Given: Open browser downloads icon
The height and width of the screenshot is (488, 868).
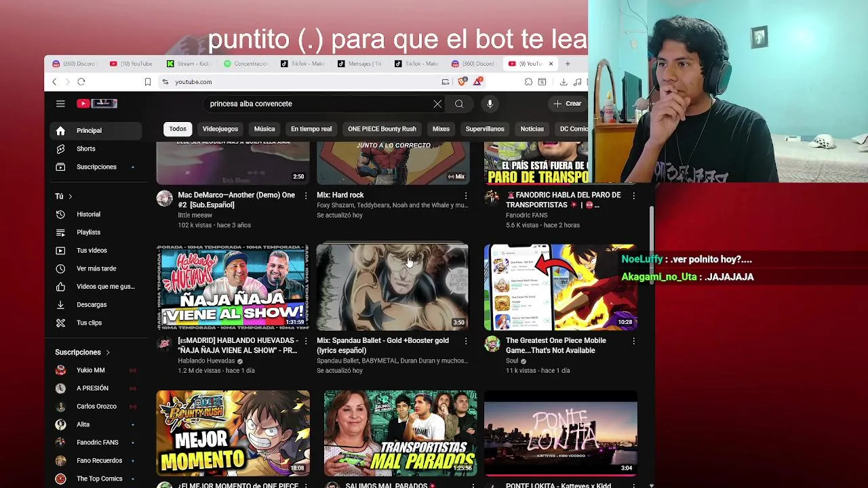Looking at the screenshot, I should (x=564, y=82).
